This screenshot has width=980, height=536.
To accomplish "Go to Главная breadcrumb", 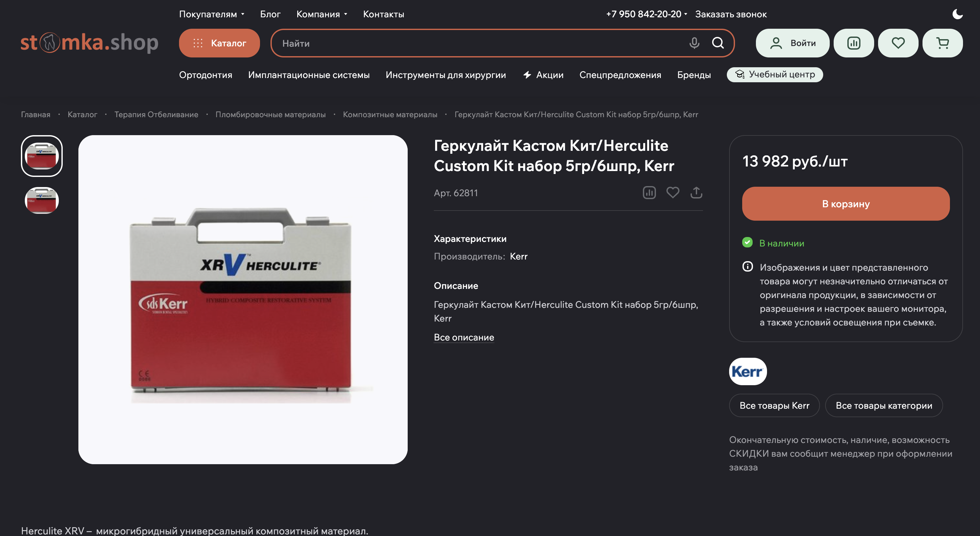I will coord(35,115).
